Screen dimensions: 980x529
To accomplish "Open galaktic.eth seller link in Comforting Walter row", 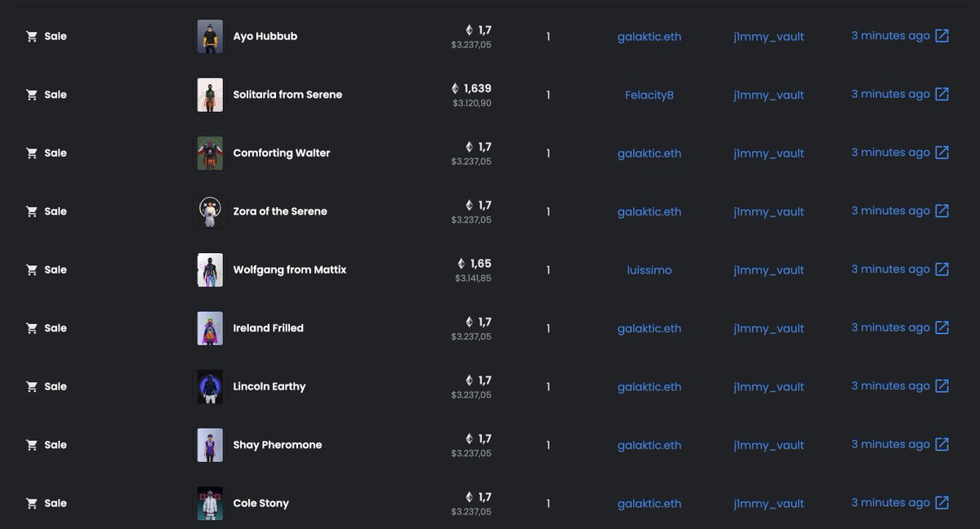I will pyautogui.click(x=649, y=153).
